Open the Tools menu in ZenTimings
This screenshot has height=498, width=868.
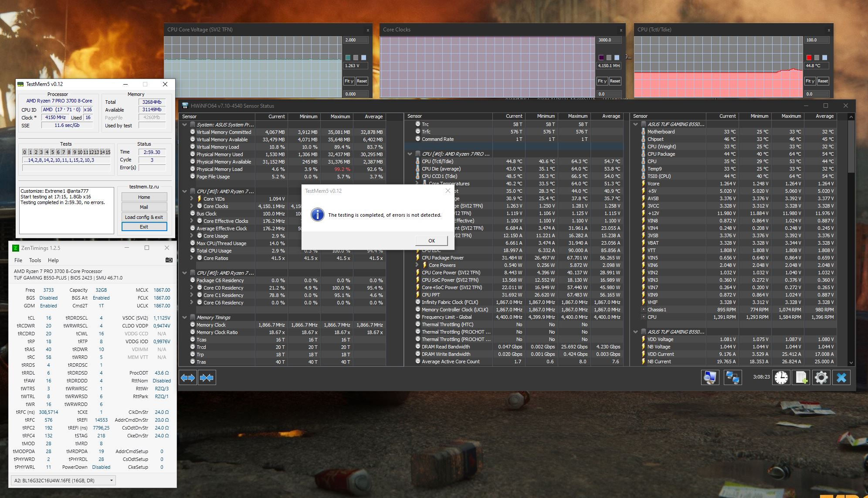pyautogui.click(x=35, y=260)
